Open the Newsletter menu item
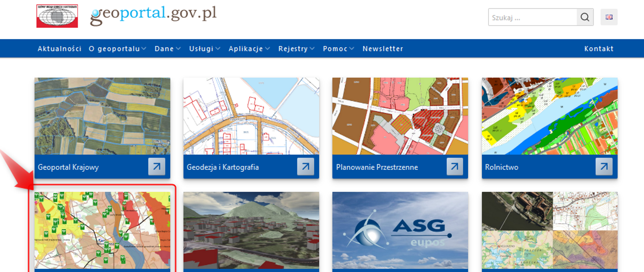Screen dimensions: 644x272 [383, 49]
